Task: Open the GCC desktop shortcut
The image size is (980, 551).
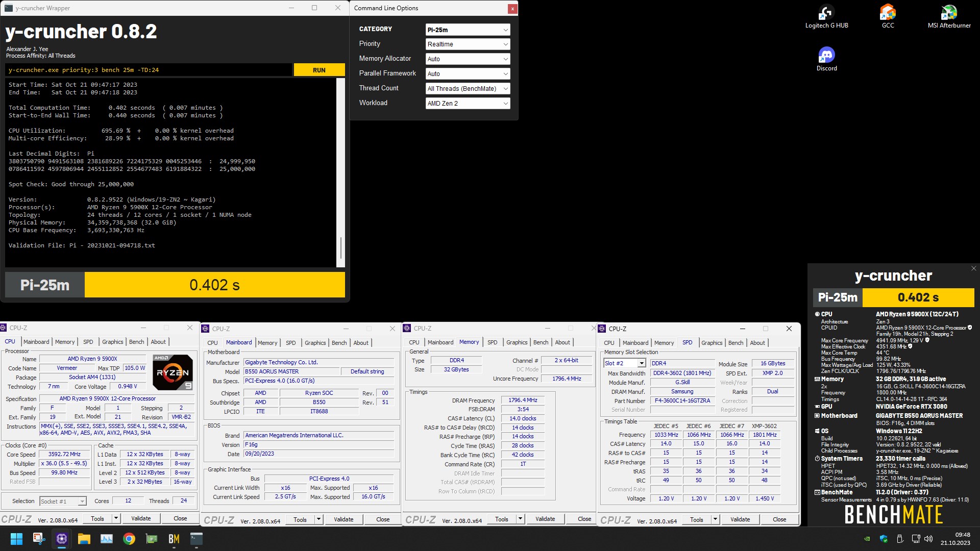Action: click(x=888, y=16)
